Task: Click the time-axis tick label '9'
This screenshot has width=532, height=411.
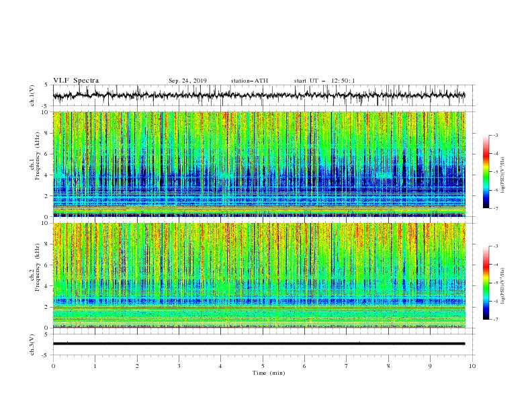Action: pyautogui.click(x=430, y=366)
